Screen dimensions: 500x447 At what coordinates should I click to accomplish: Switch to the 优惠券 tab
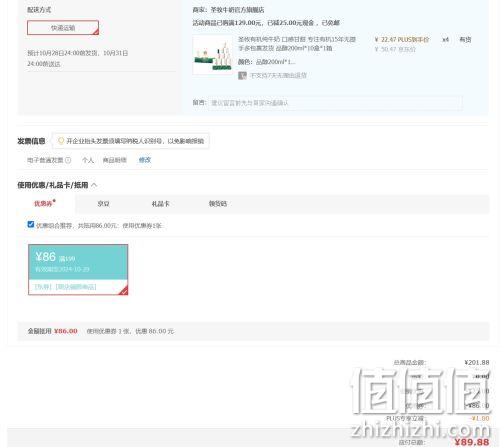(x=45, y=203)
